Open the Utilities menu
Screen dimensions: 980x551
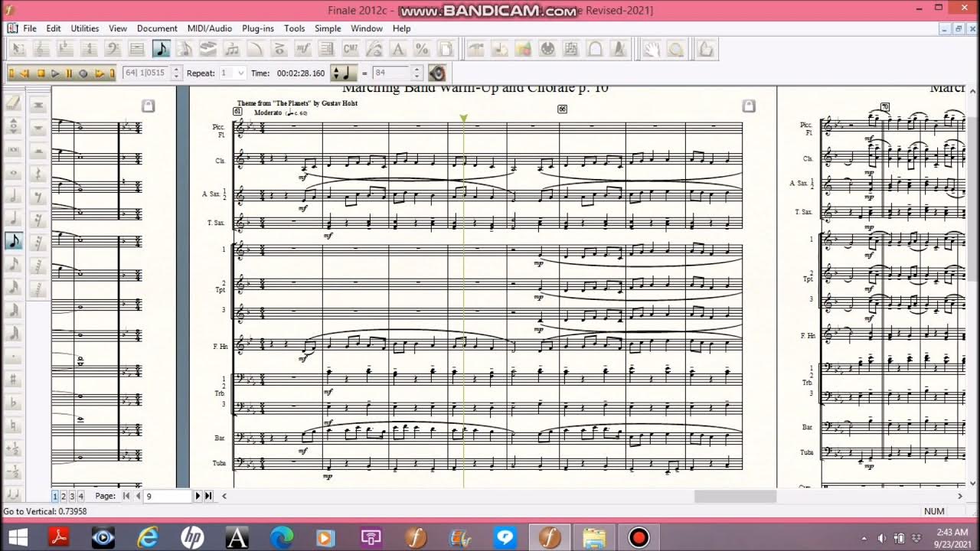click(x=85, y=28)
